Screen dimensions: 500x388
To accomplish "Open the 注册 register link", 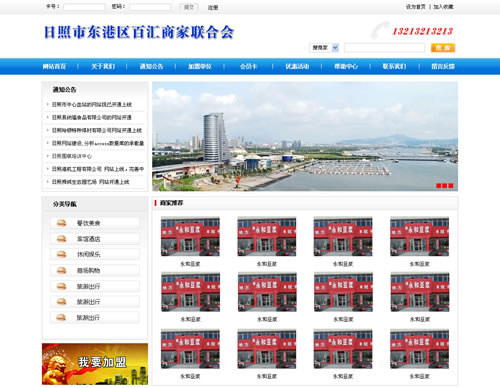I will coord(213,7).
